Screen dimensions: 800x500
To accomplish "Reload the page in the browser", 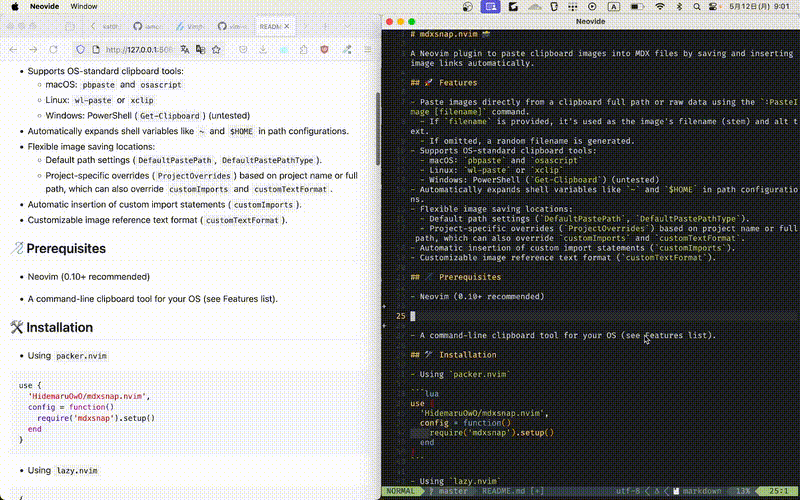I will click(54, 49).
